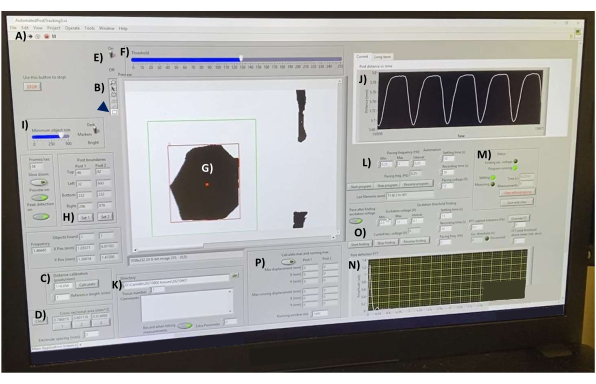
Task: Click the Calculate distance calibration button
Action: tap(87, 284)
